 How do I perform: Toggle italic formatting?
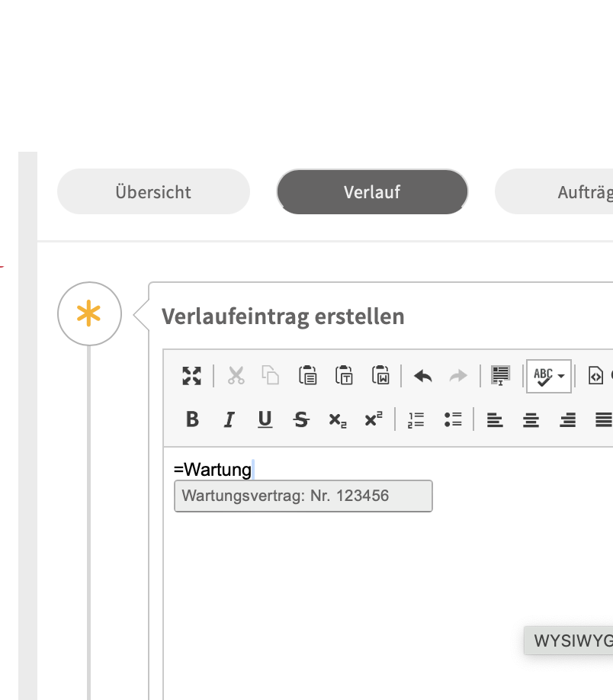[229, 419]
